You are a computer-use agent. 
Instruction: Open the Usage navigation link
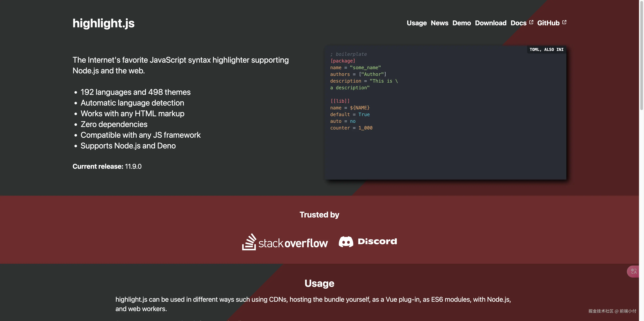pos(416,23)
